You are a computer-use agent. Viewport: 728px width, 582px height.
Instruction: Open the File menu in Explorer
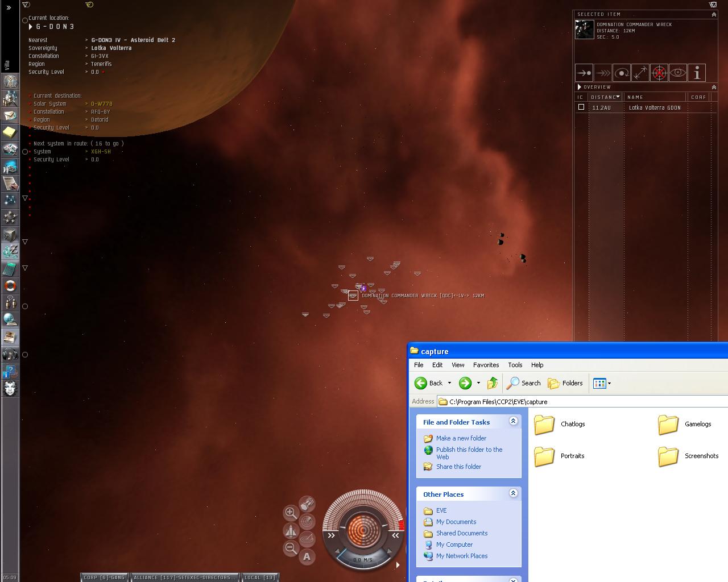419,365
